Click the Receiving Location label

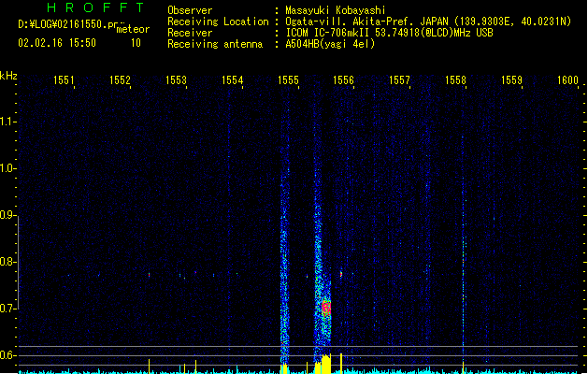click(218, 22)
